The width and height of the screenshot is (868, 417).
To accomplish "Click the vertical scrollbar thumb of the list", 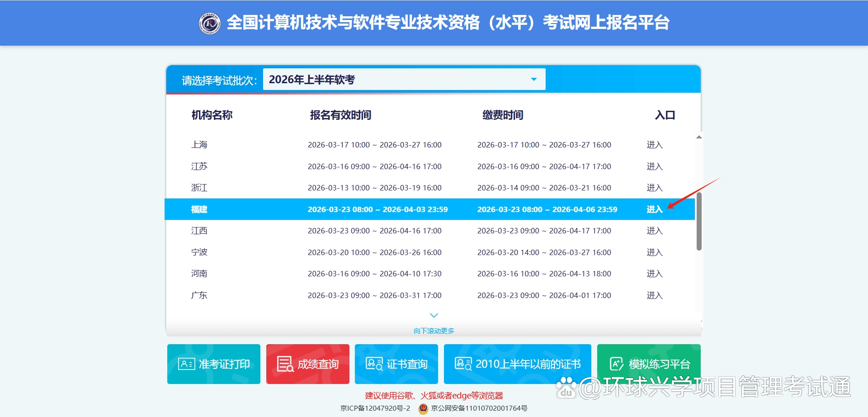I will coord(699,221).
